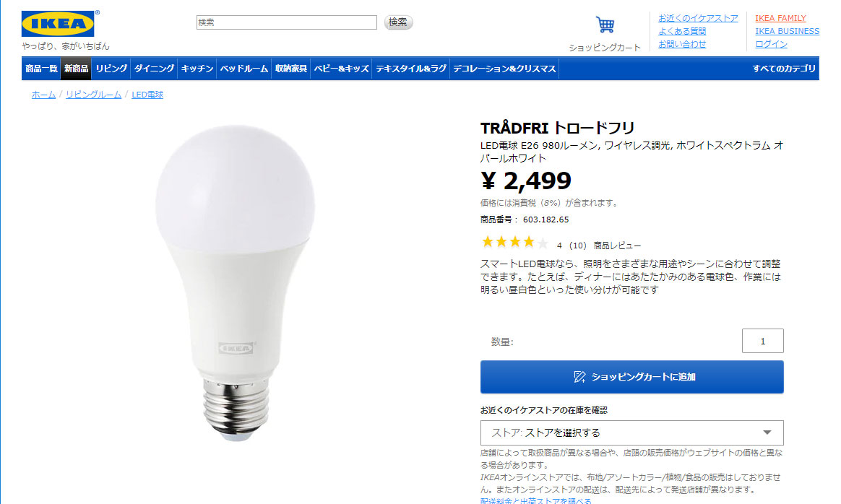Click the LED電球 breadcrumb link

pyautogui.click(x=147, y=95)
